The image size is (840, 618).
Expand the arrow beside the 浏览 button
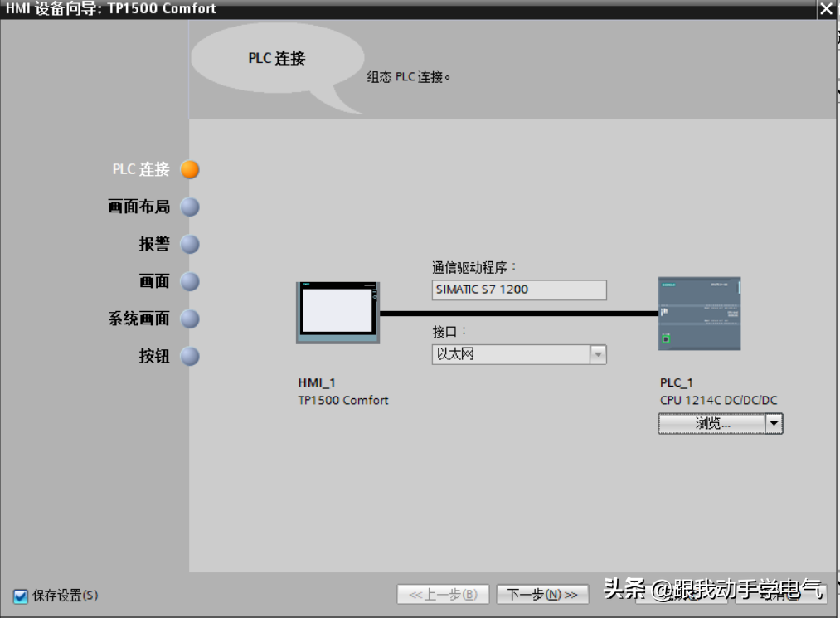(773, 423)
